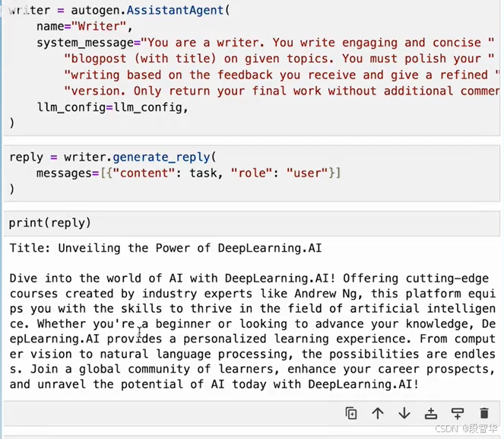Click inside the print(reply) code cell
This screenshot has height=439, width=504.
252,223
